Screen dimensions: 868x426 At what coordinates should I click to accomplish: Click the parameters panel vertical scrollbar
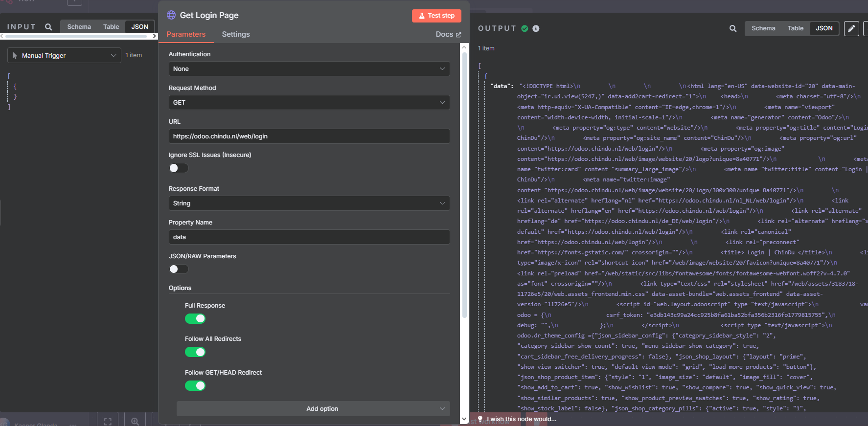point(464,186)
